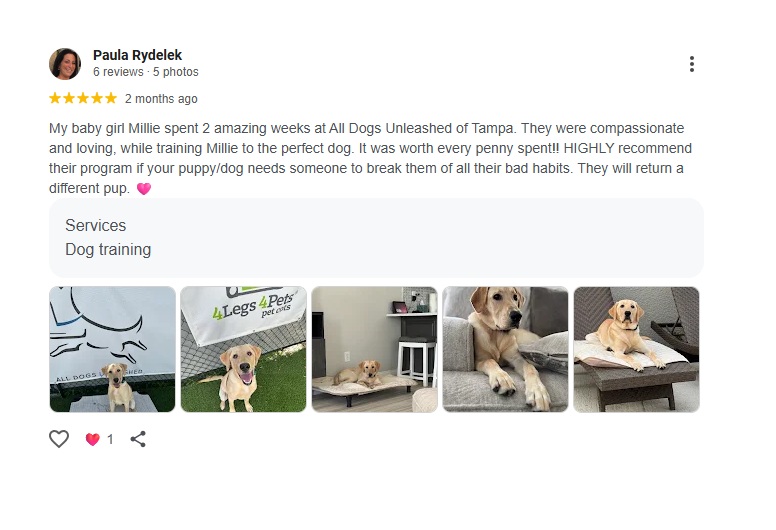This screenshot has width=776, height=530.
Task: Open photo of dog below All Dogs sign
Action: (x=112, y=349)
